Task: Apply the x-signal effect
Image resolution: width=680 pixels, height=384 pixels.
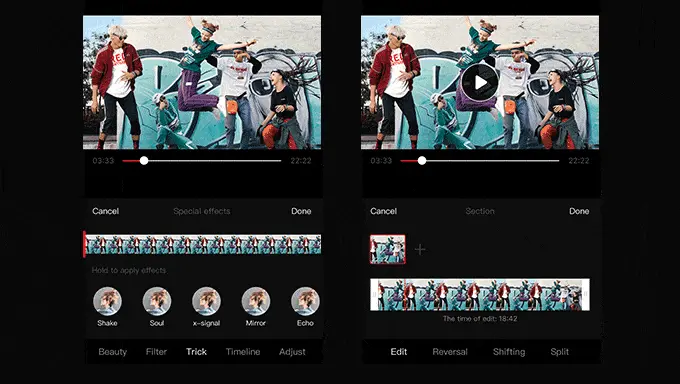Action: (206, 301)
